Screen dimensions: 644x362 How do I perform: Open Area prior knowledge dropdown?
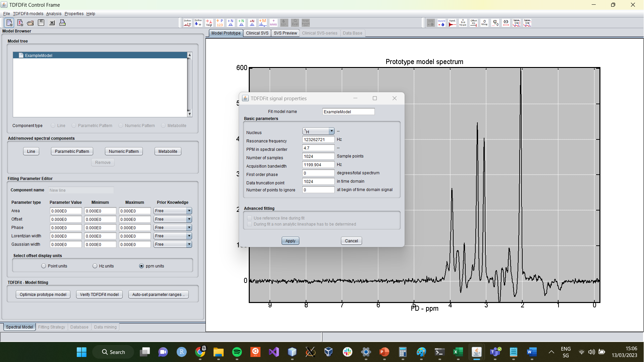(x=189, y=211)
